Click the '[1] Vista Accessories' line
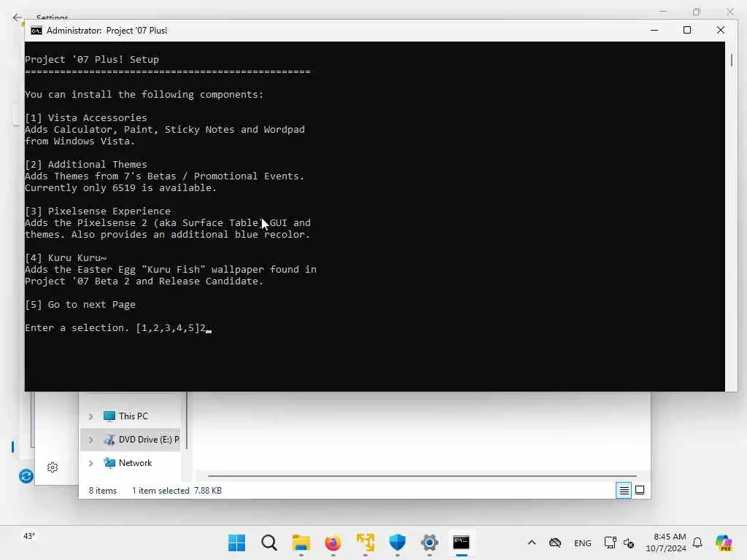 pyautogui.click(x=86, y=117)
